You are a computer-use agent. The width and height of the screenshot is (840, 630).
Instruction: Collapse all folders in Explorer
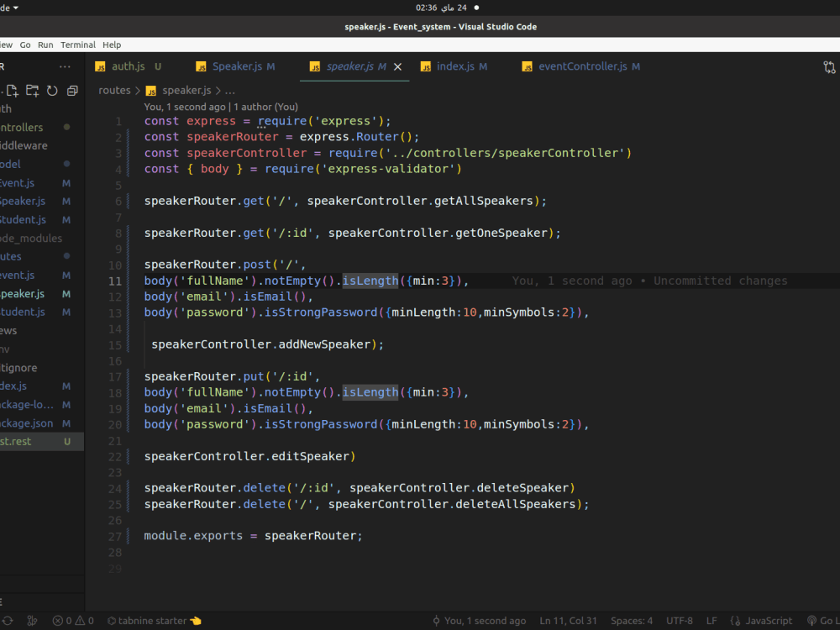(71, 91)
